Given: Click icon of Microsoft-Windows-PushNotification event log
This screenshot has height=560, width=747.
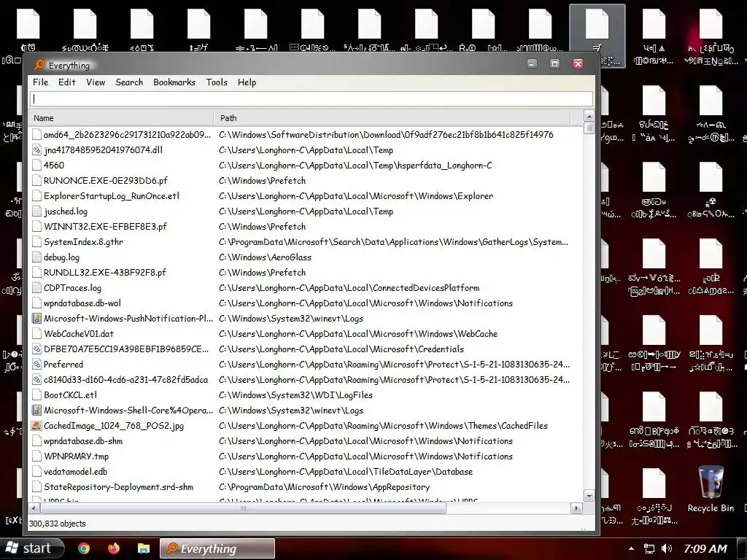Looking at the screenshot, I should [x=36, y=319].
